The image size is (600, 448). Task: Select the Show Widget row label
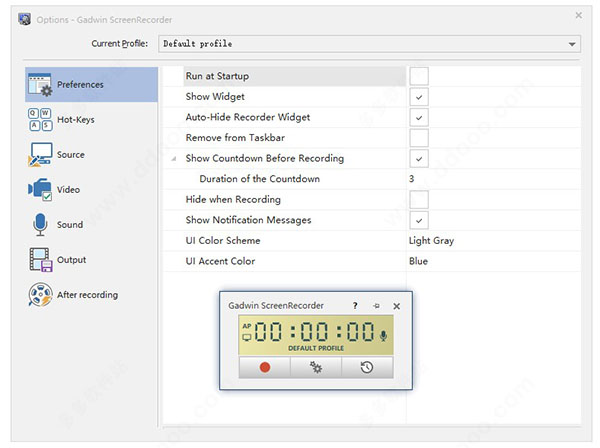point(215,97)
